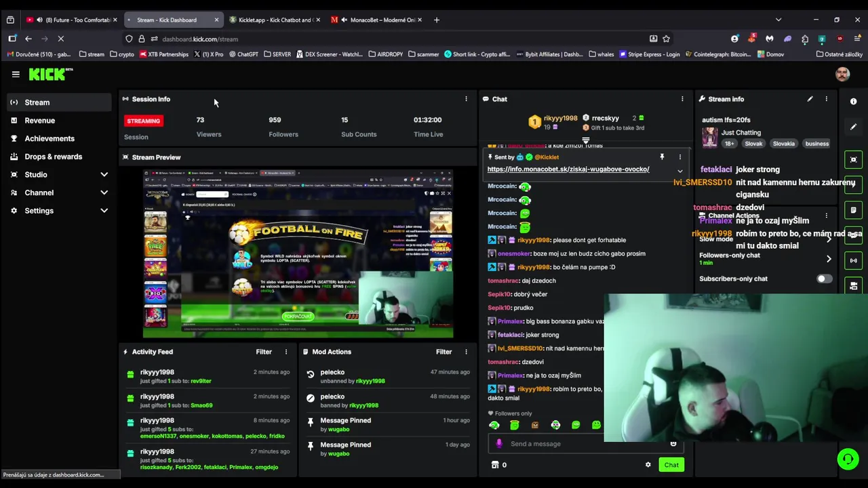This screenshot has width=868, height=488.
Task: Click the Filter button in Mod Actions
Action: click(443, 352)
